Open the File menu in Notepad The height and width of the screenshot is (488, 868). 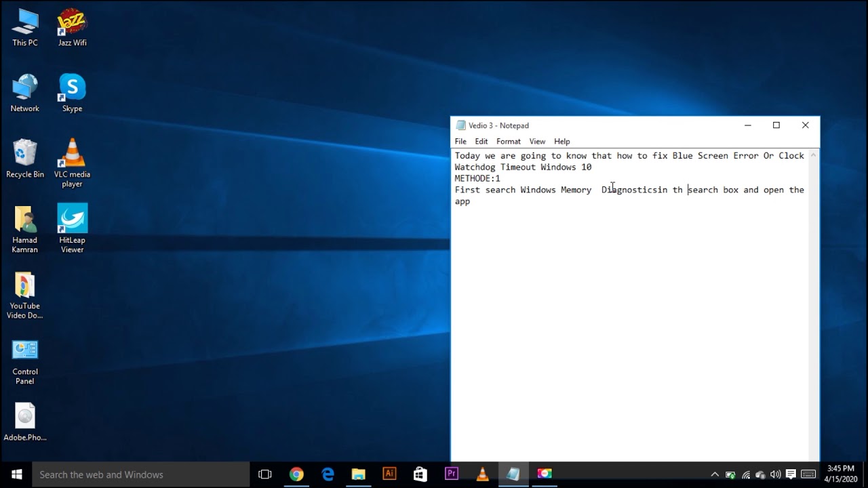click(x=460, y=142)
